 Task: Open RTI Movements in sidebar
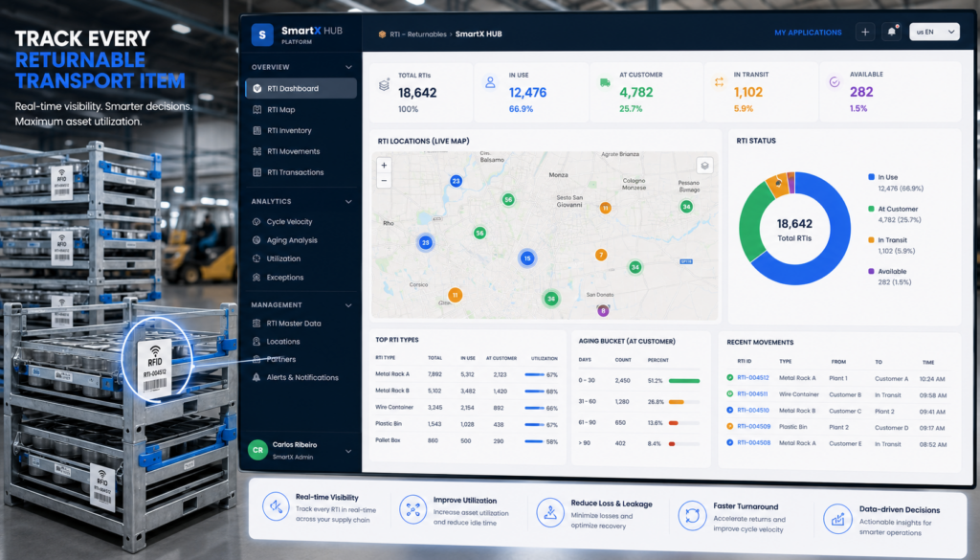(x=293, y=151)
